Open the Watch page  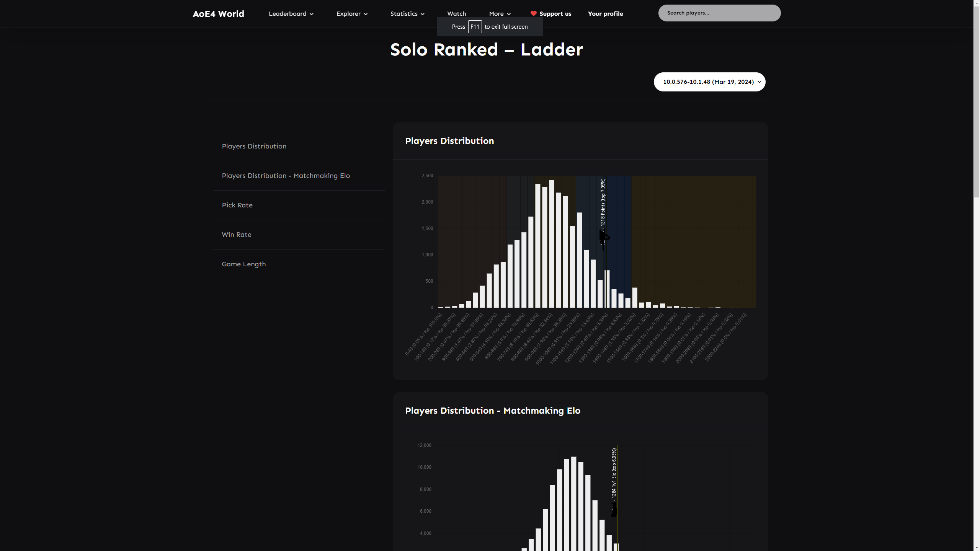(x=457, y=14)
